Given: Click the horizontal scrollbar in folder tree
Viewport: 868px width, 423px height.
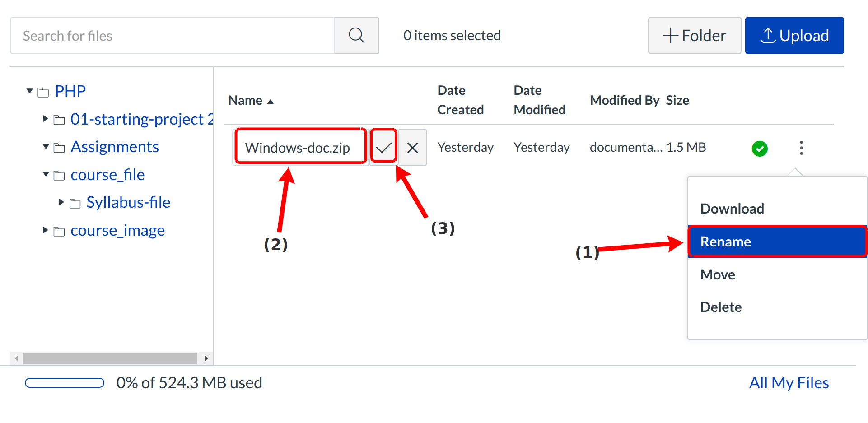Looking at the screenshot, I should [110, 358].
